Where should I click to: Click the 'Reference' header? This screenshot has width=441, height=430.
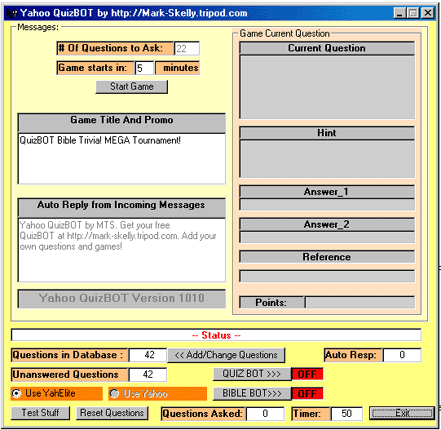pyautogui.click(x=327, y=257)
